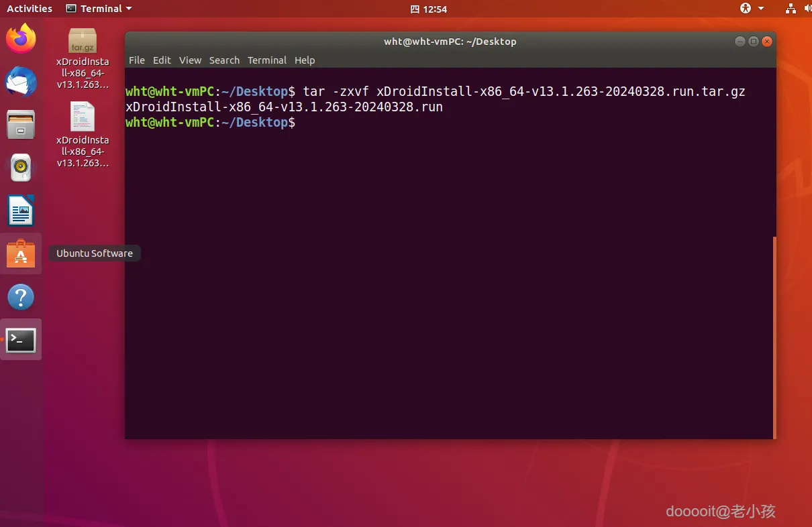This screenshot has width=812, height=527.
Task: Minimize the Terminal window
Action: tap(740, 42)
